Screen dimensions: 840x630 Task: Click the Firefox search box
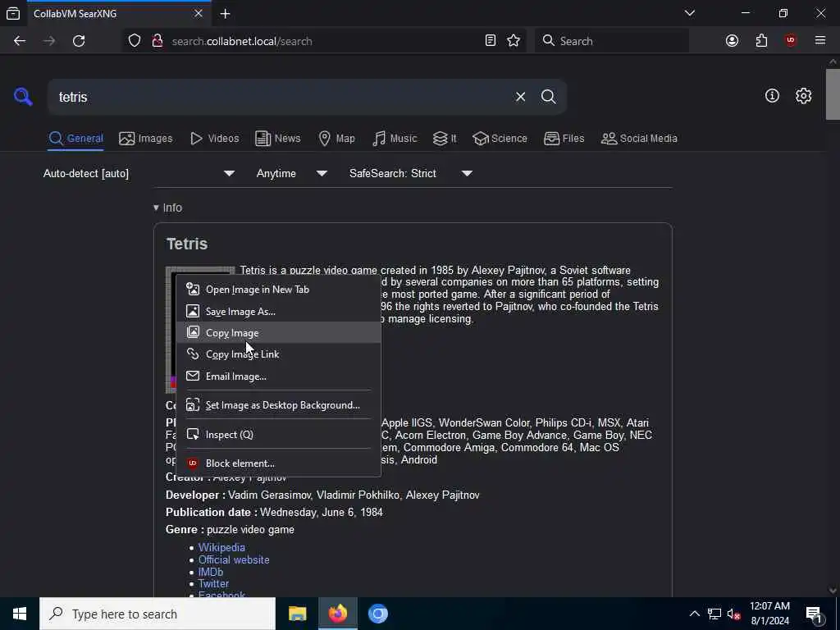(611, 41)
